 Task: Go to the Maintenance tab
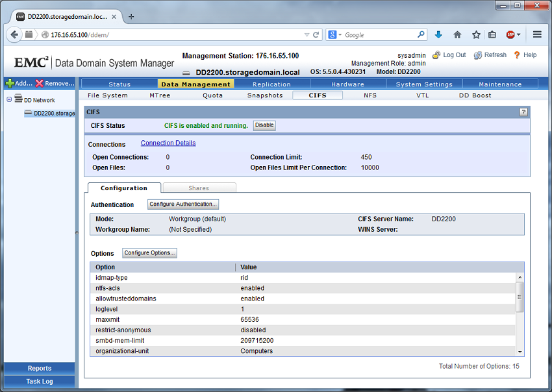(500, 84)
